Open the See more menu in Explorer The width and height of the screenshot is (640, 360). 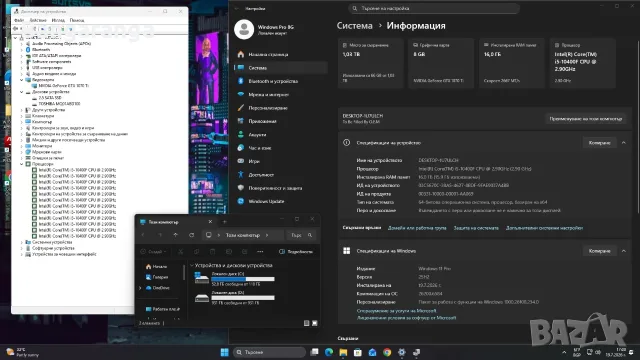260,252
